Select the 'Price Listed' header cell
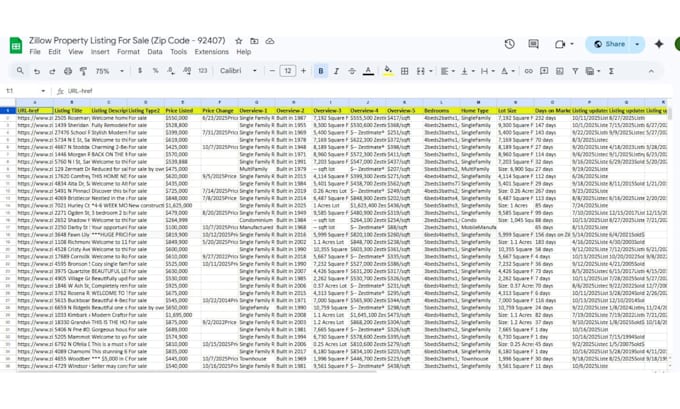The width and height of the screenshot is (680, 409). click(x=182, y=111)
